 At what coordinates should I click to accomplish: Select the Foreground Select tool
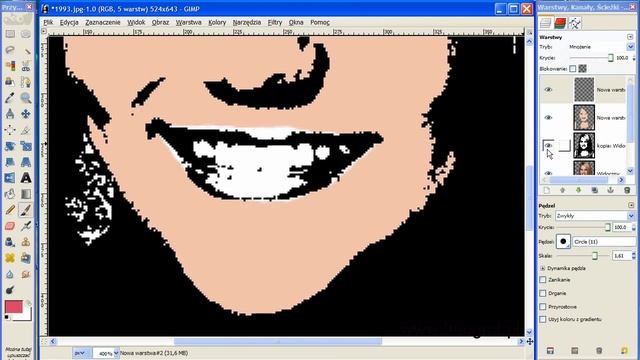point(10,82)
